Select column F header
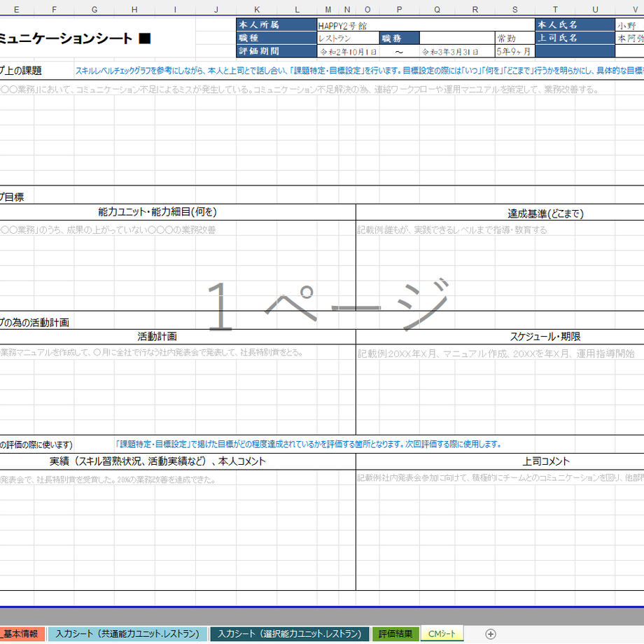The width and height of the screenshot is (644, 644). pos(54,9)
